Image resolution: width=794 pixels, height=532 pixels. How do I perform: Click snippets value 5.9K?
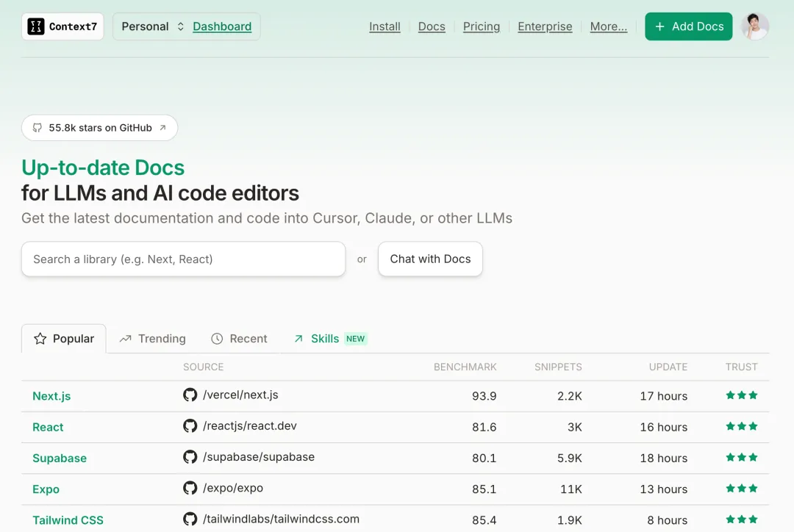pos(570,458)
